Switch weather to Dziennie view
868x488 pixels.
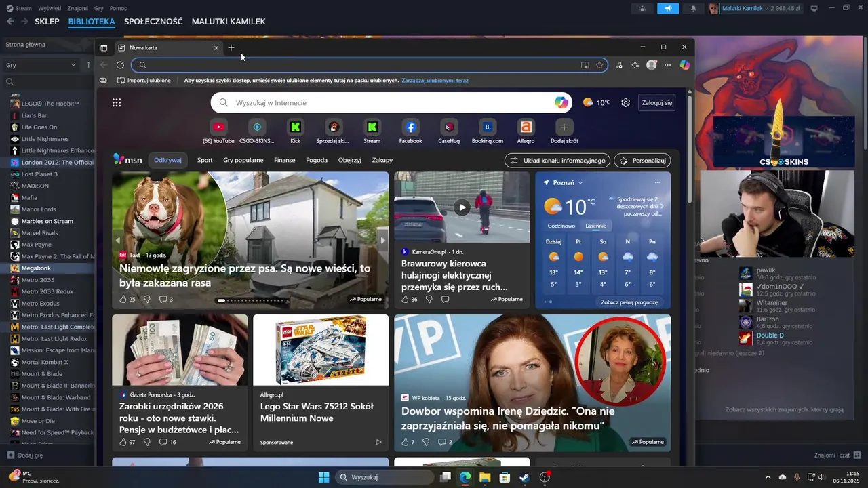tap(595, 226)
